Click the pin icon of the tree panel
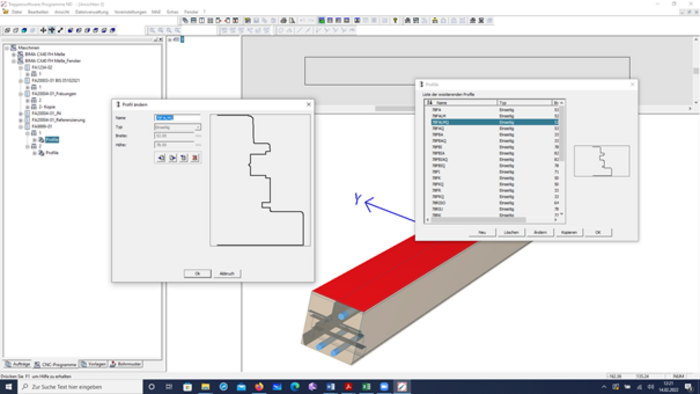700x394 pixels. click(x=156, y=40)
